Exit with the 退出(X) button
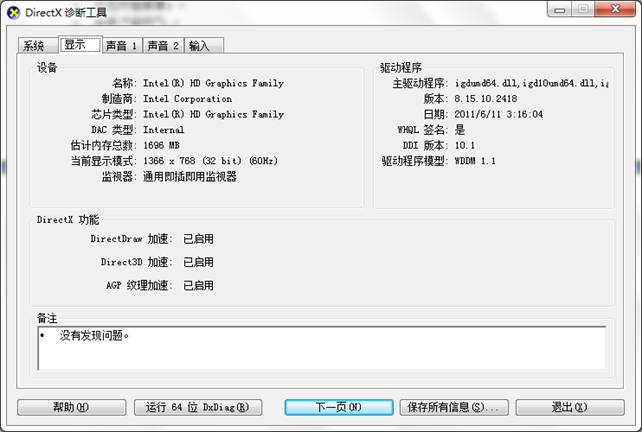 pos(570,407)
